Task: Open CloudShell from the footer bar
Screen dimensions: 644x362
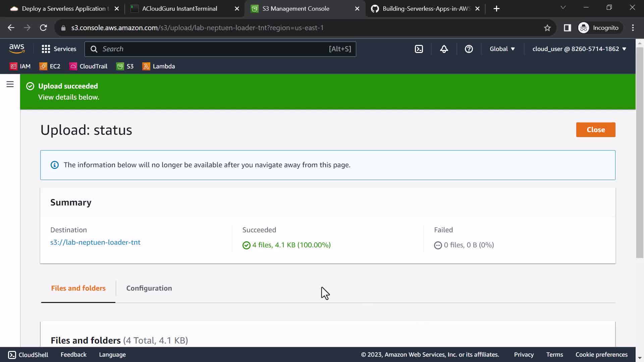Action: tap(28, 355)
